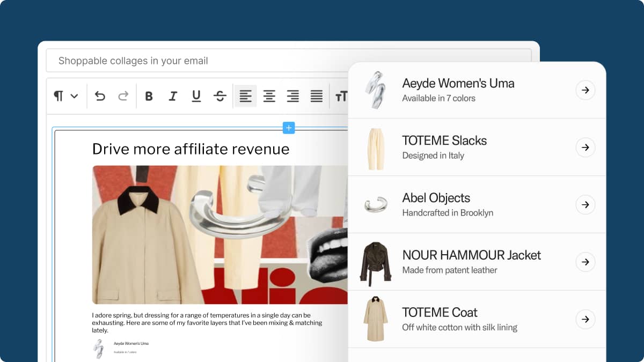This screenshot has width=644, height=362.
Task: Align text center
Action: pos(269,96)
